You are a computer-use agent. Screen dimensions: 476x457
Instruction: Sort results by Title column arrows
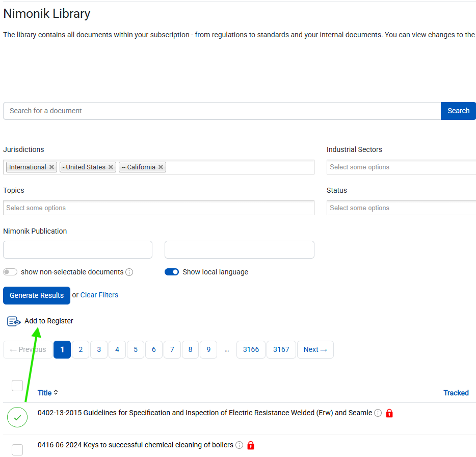coord(56,393)
